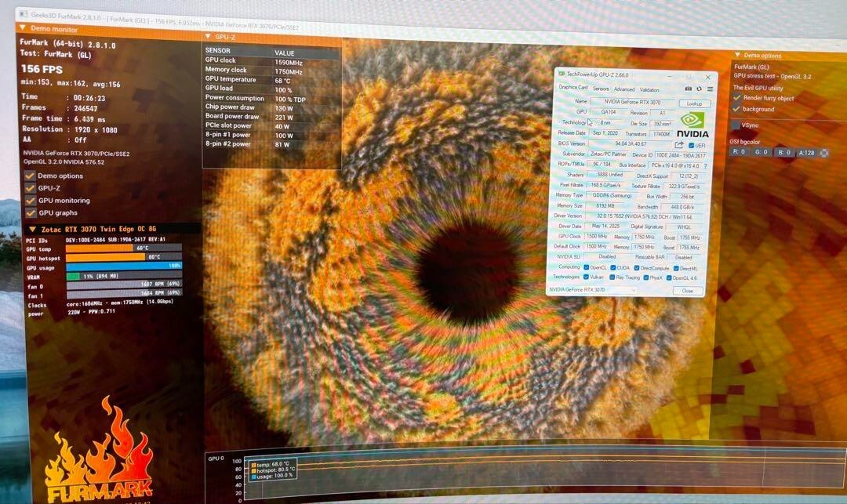Screen dimensions: 847x504
Task: Click the NVIDIA logo in GPU-Z
Action: pyautogui.click(x=693, y=125)
